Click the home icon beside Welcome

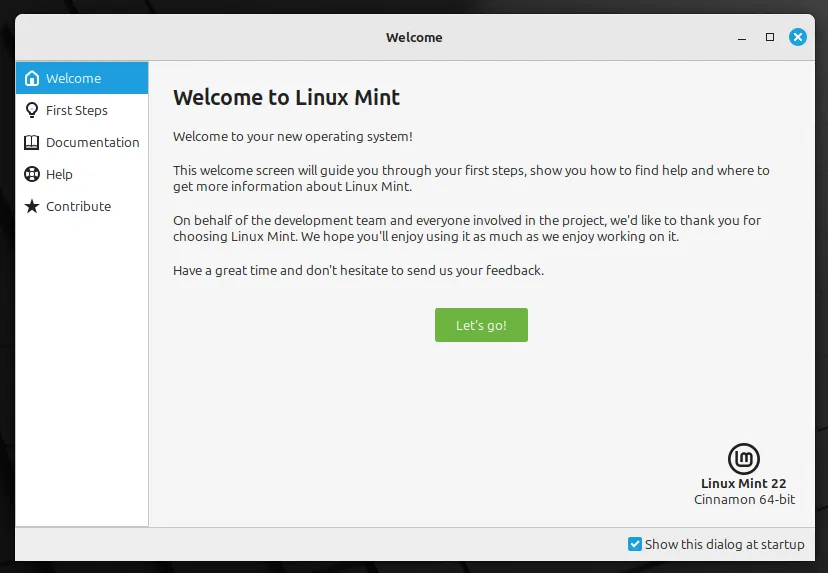coord(32,78)
